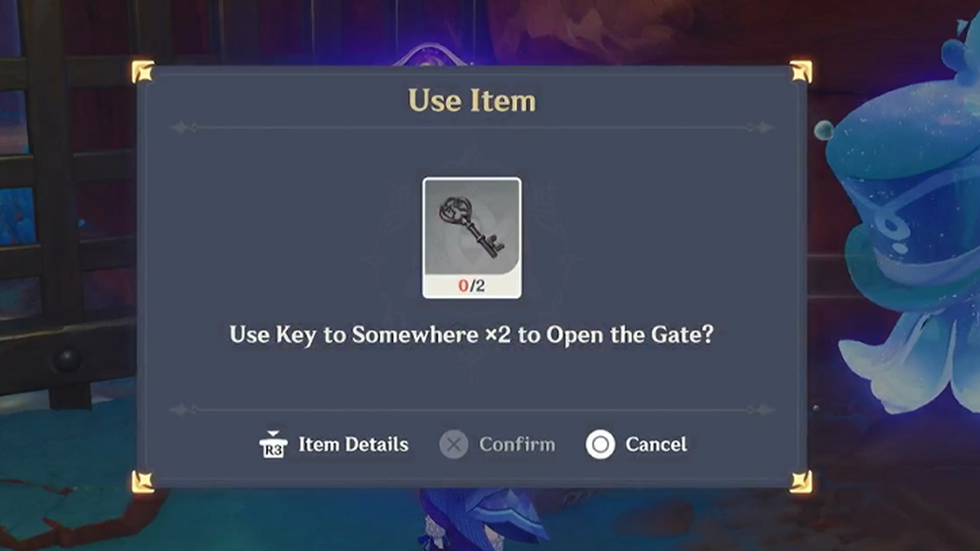Select the Cancel label
Viewport: 980px width, 551px height.
click(656, 445)
